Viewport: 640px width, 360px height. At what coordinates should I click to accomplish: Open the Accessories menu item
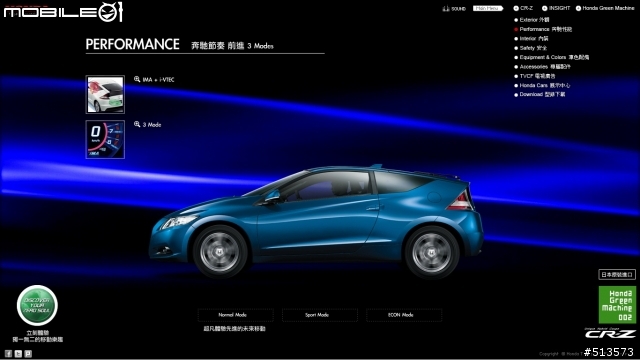point(542,67)
